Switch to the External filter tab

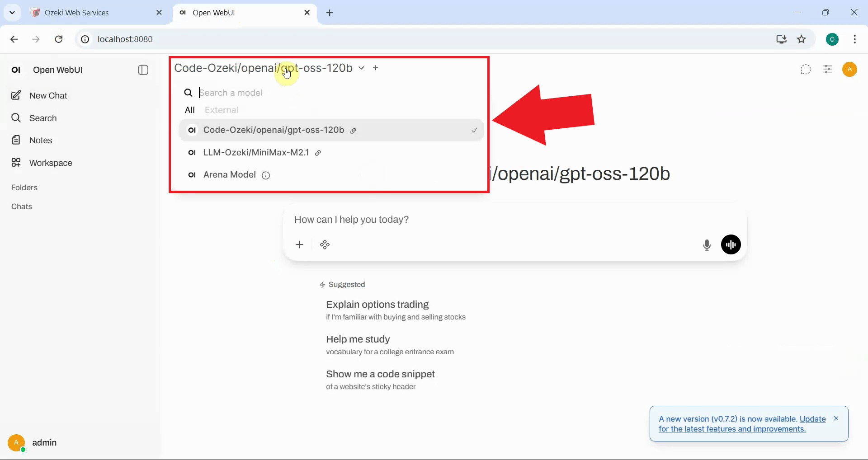tap(221, 110)
